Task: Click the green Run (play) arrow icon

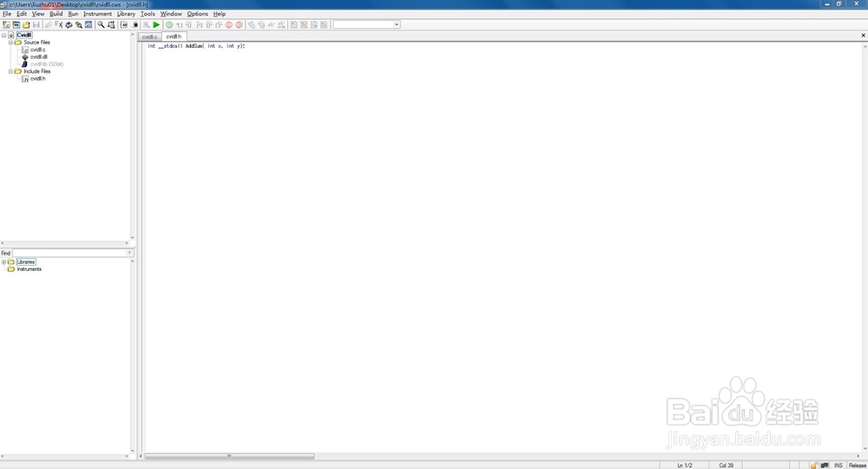Action: pos(156,25)
